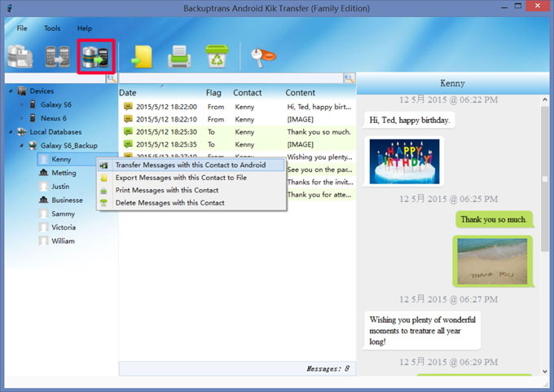
Task: Click message icon on the 18:22:10 row
Action: (x=128, y=119)
